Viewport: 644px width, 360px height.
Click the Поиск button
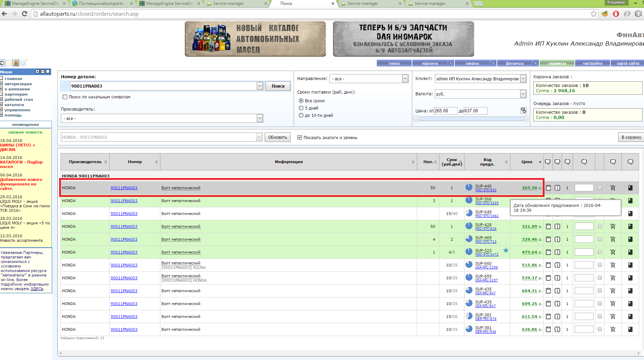pos(278,86)
